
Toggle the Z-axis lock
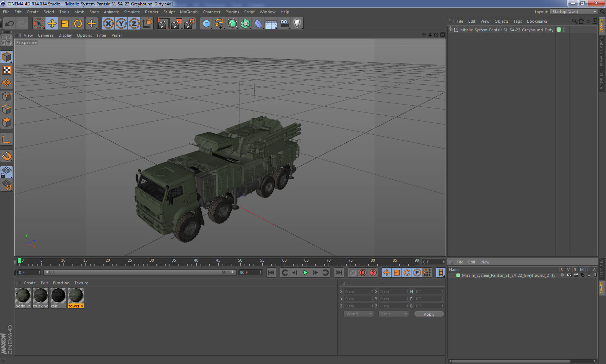[x=134, y=24]
